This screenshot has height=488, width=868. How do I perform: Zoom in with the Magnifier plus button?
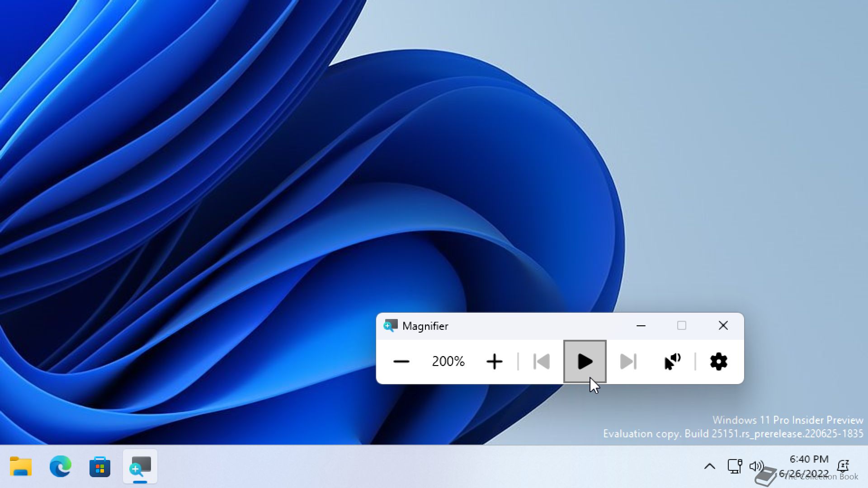(x=495, y=361)
